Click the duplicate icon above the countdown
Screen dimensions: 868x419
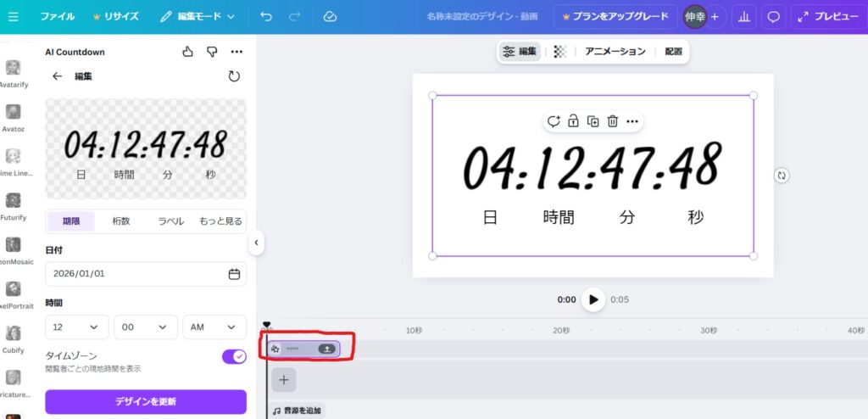(x=593, y=121)
